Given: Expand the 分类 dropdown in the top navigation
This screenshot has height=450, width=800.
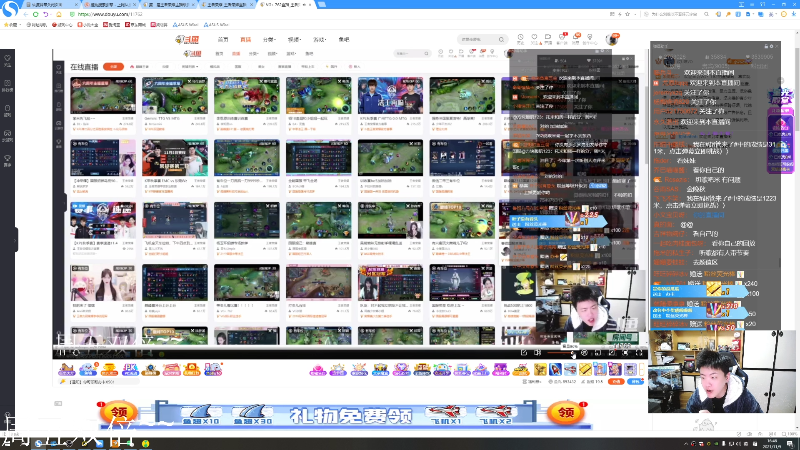Looking at the screenshot, I should point(269,39).
